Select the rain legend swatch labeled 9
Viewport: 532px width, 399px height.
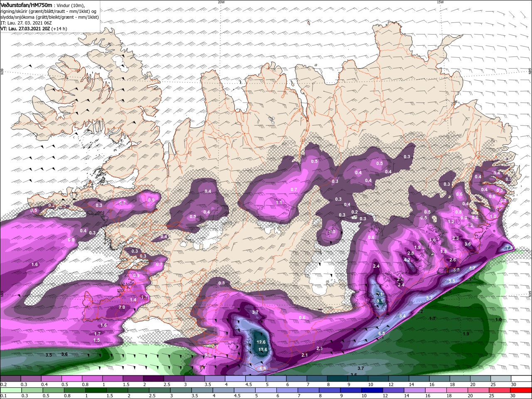tap(350, 390)
